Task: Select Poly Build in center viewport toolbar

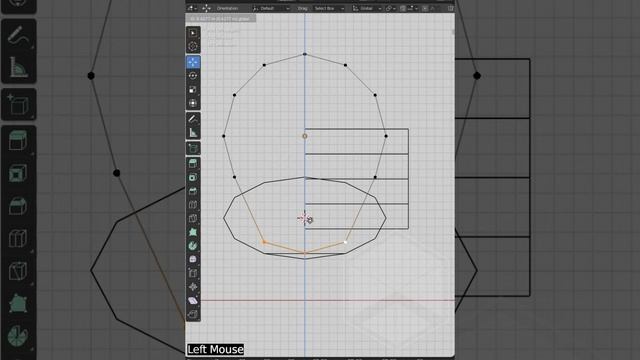Action: (193, 232)
